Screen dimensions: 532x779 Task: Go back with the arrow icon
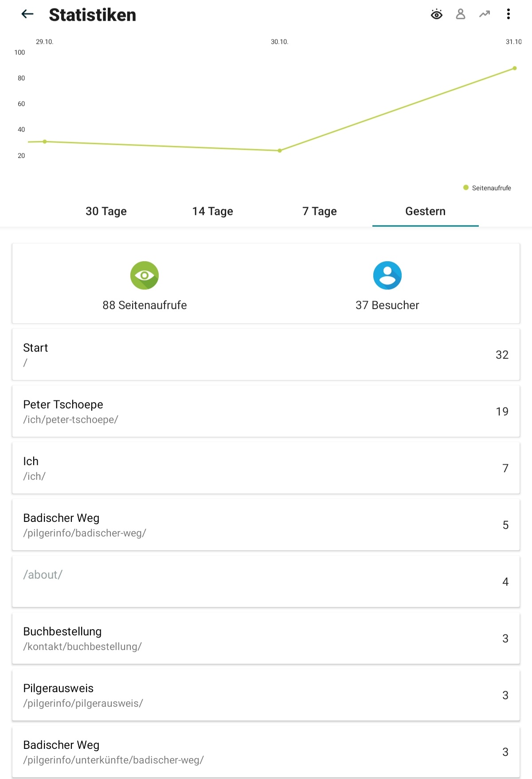tap(27, 15)
